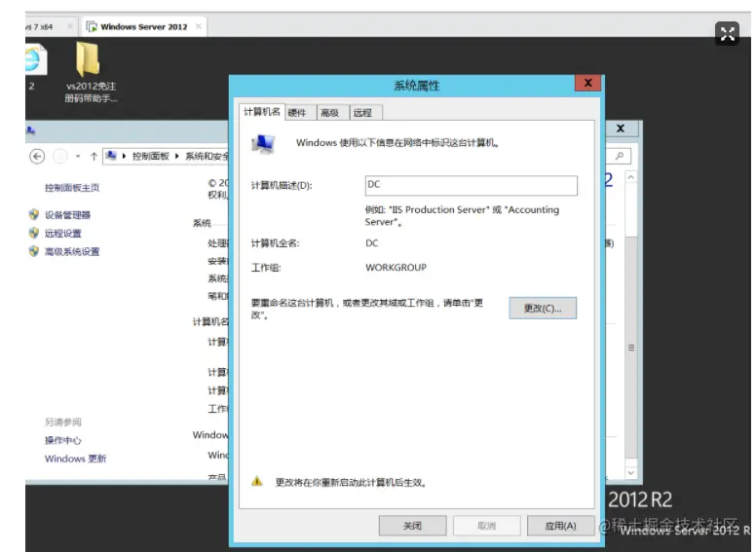
Task: Go up one level in Control Panel
Action: [x=94, y=156]
